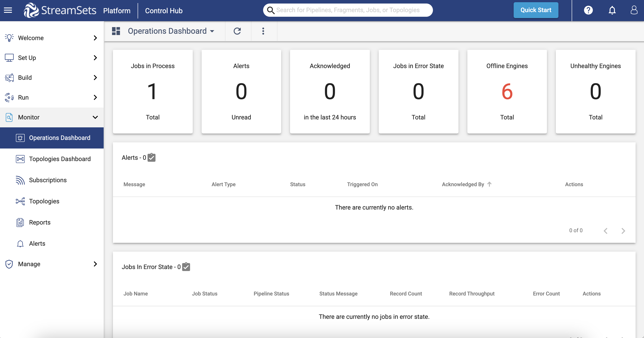Open Alerts from the Monitor sidebar

click(37, 243)
